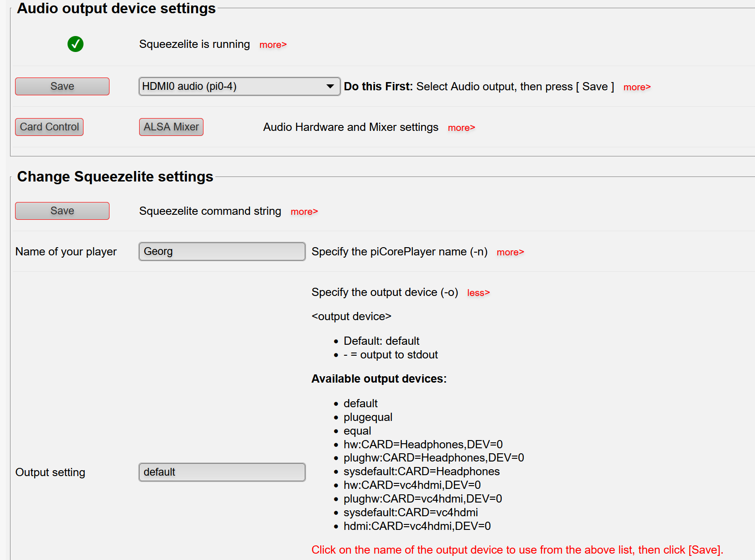Select plugequal output device

[x=368, y=417]
